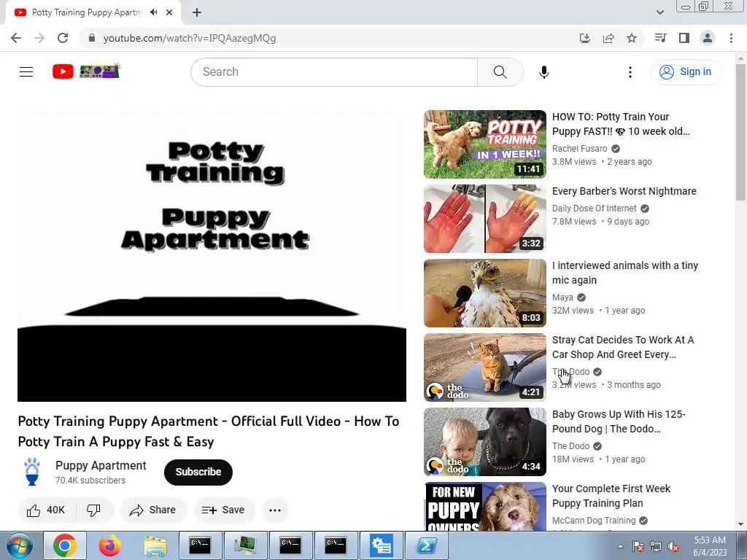Open PowerShell from the taskbar
The height and width of the screenshot is (560, 747).
[x=426, y=545]
